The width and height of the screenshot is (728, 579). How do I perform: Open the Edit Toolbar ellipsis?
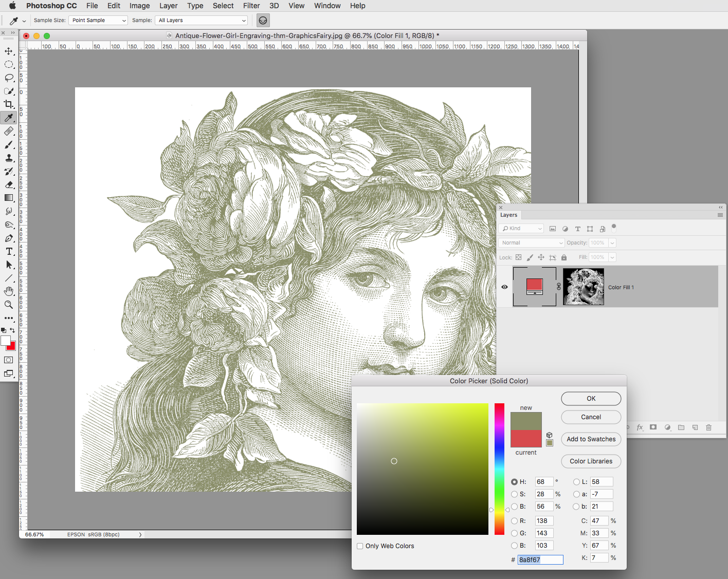click(x=9, y=319)
